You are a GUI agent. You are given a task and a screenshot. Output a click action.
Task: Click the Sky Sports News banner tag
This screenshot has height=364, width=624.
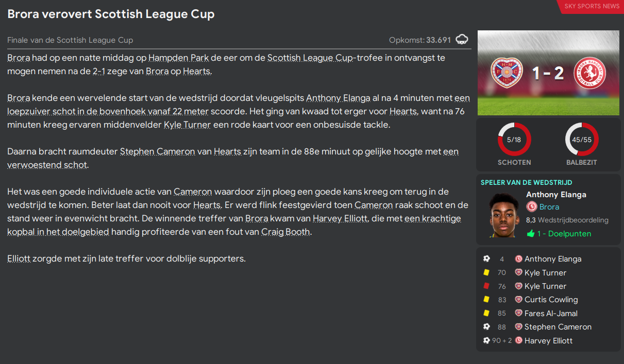[592, 6]
